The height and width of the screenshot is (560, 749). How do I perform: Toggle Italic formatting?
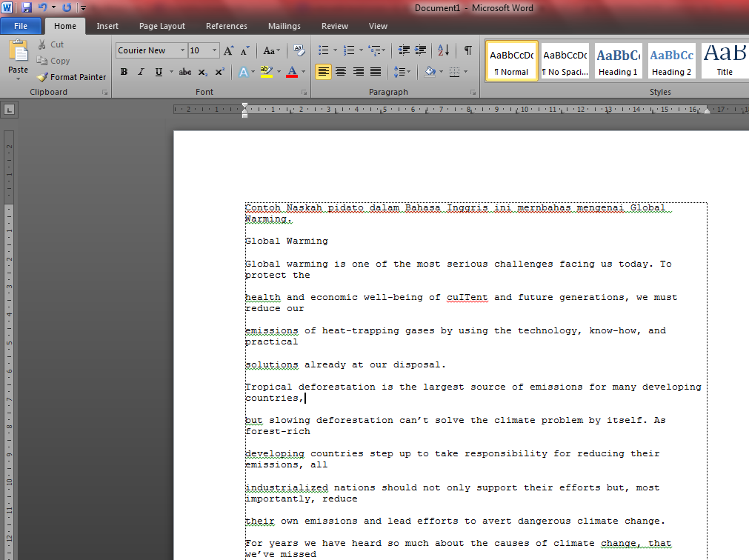(x=141, y=72)
